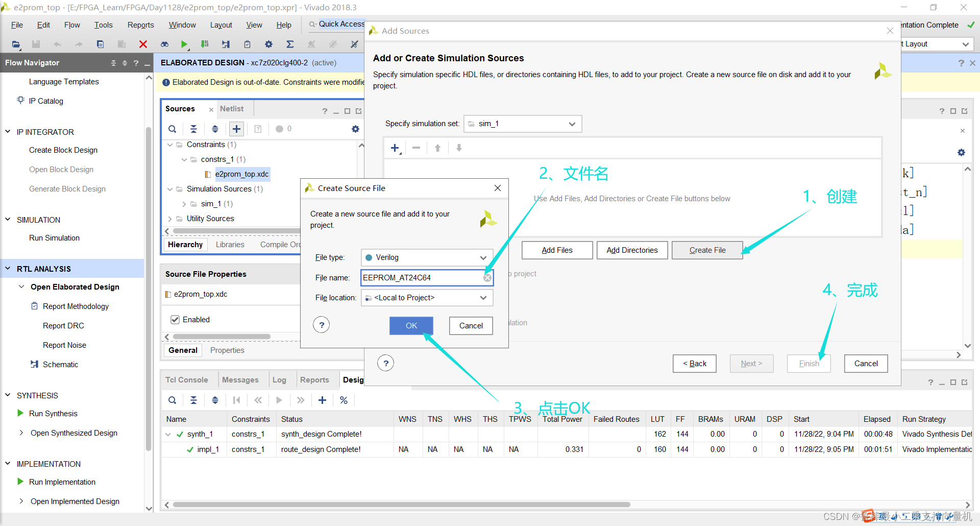This screenshot has width=980, height=526.
Task: Open the Flow menu
Action: 72,25
